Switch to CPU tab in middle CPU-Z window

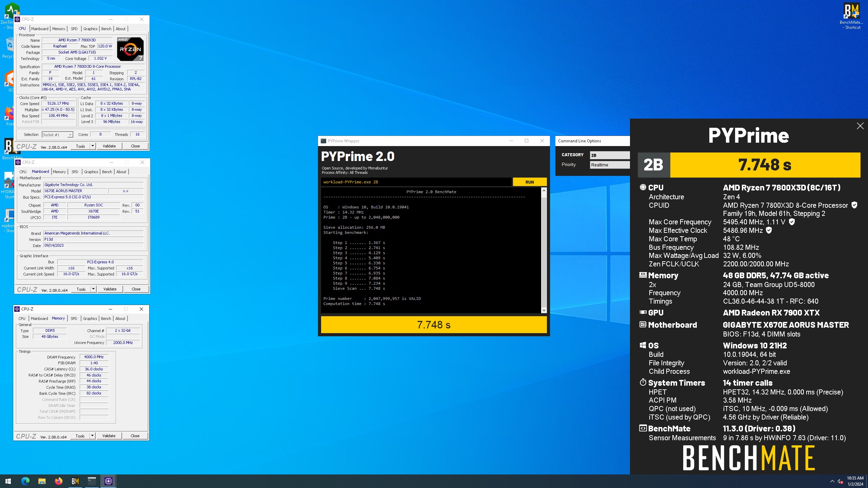23,172
